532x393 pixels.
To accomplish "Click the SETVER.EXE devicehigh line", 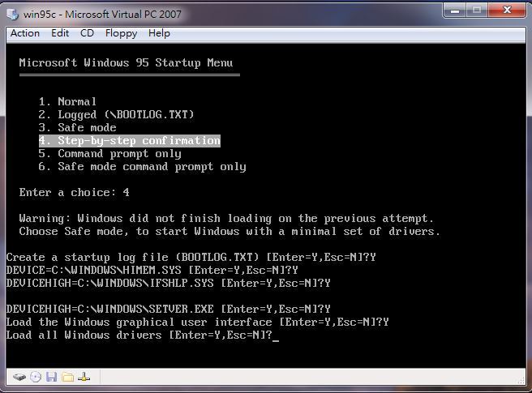I will [169, 309].
